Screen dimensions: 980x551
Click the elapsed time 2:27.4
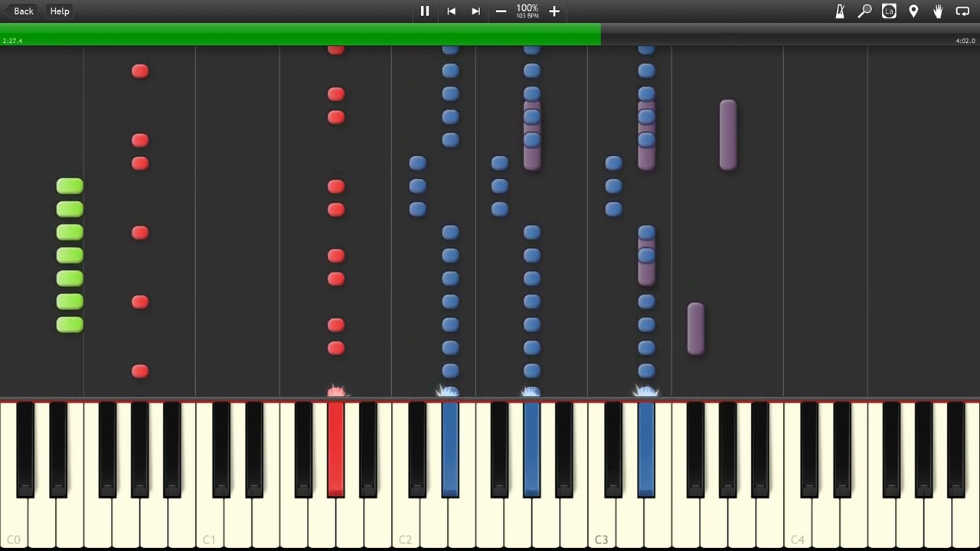[12, 41]
